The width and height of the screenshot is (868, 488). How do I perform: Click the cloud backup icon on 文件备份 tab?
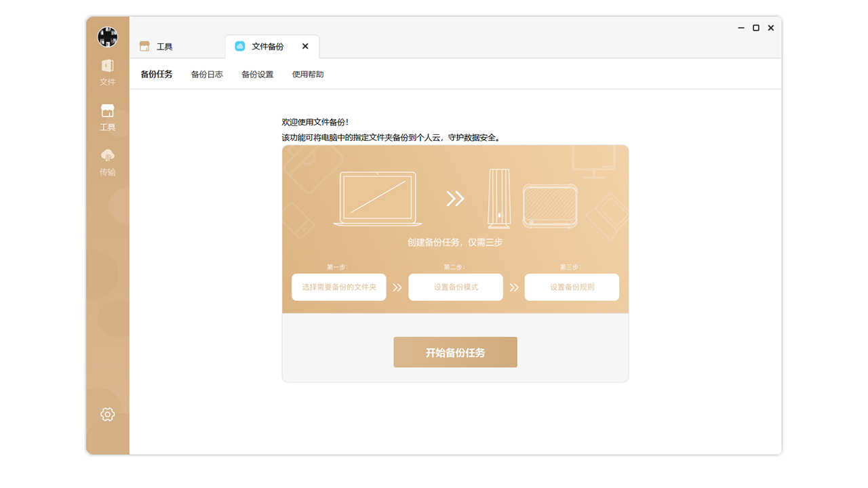point(239,46)
